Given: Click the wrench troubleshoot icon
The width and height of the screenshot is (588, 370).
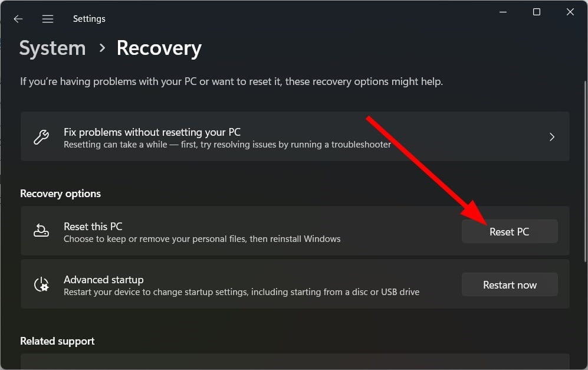Looking at the screenshot, I should (41, 137).
